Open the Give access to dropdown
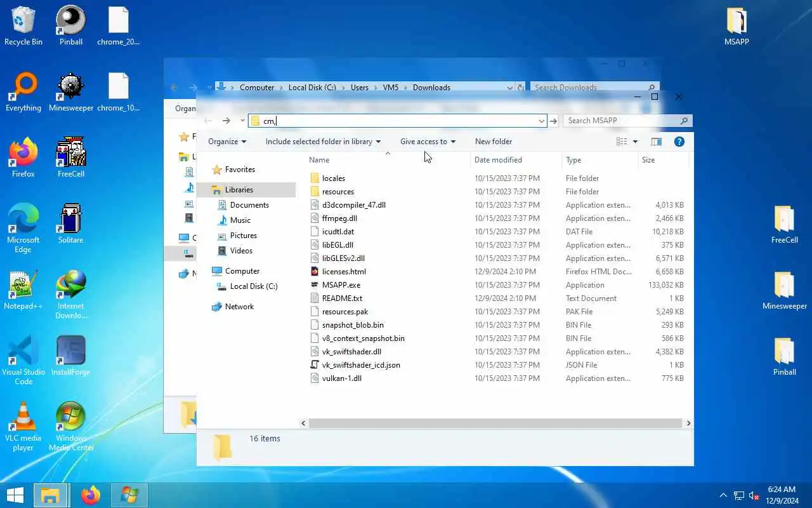Screen dimensions: 812x508 (428, 142)
